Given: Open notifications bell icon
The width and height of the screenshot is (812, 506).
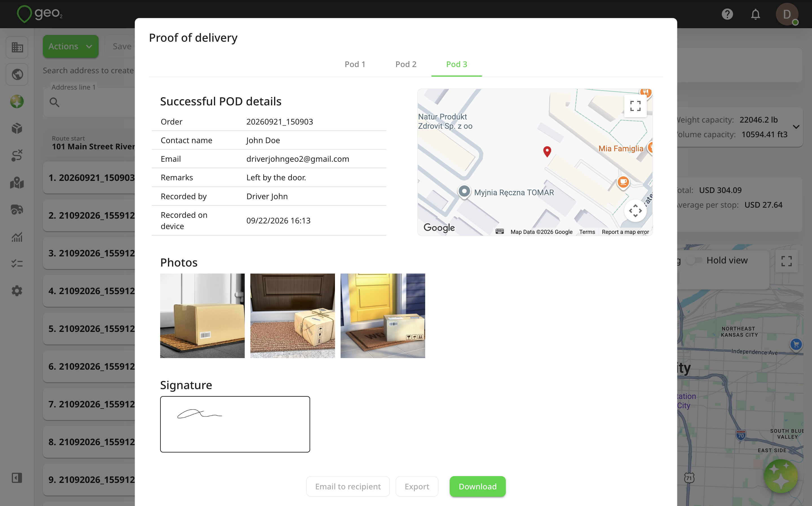Looking at the screenshot, I should pos(755,14).
